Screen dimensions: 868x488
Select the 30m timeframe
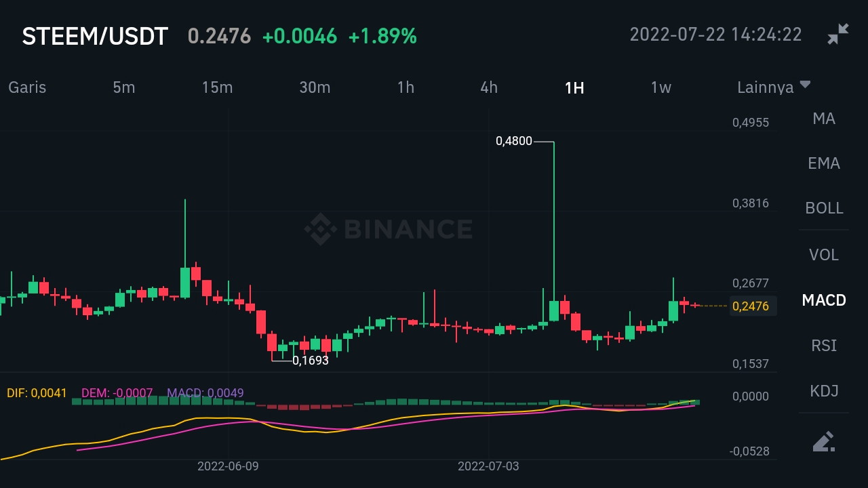(x=315, y=87)
